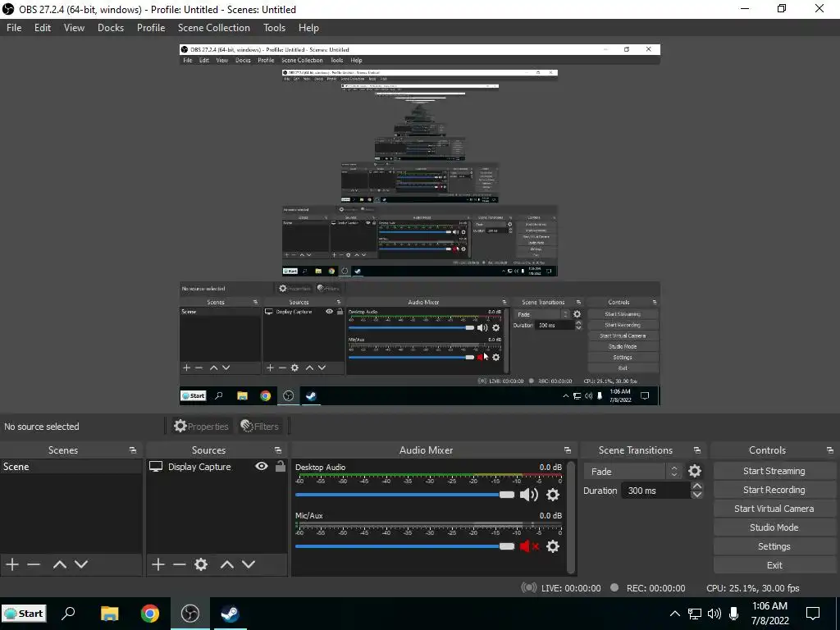Screen dimensions: 840x630
Task: Pop out the Controls dock
Action: tap(830, 450)
